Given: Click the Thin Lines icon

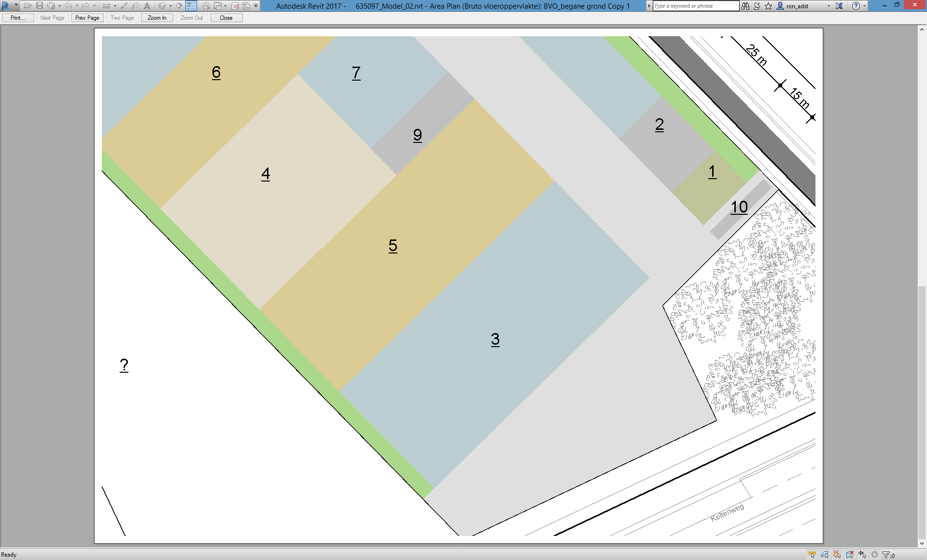Looking at the screenshot, I should click(191, 6).
